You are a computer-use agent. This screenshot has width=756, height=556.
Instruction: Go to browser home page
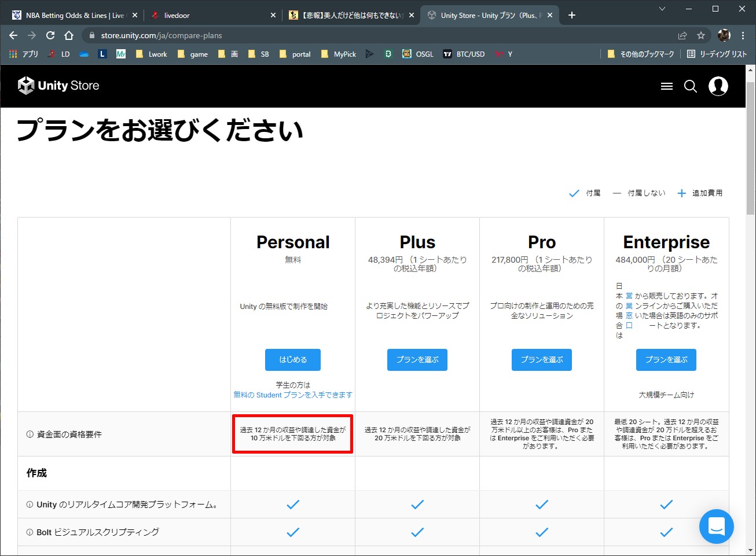pos(69,35)
